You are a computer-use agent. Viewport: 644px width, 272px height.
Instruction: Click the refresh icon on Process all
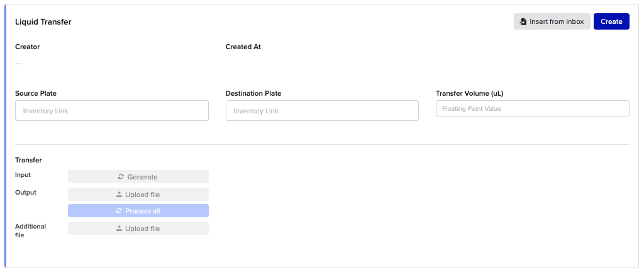119,211
